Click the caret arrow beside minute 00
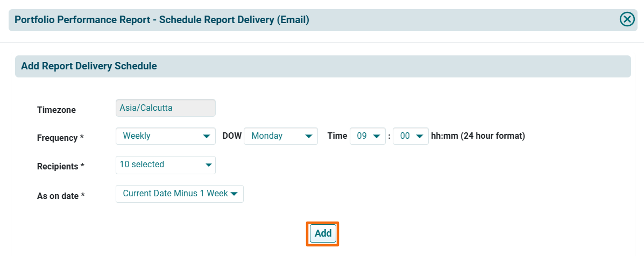This screenshot has width=644, height=256. (x=419, y=137)
